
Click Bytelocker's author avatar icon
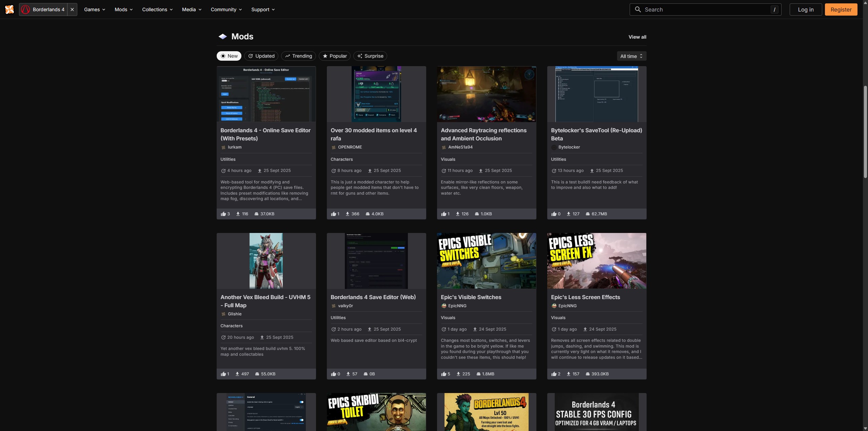[x=554, y=147]
